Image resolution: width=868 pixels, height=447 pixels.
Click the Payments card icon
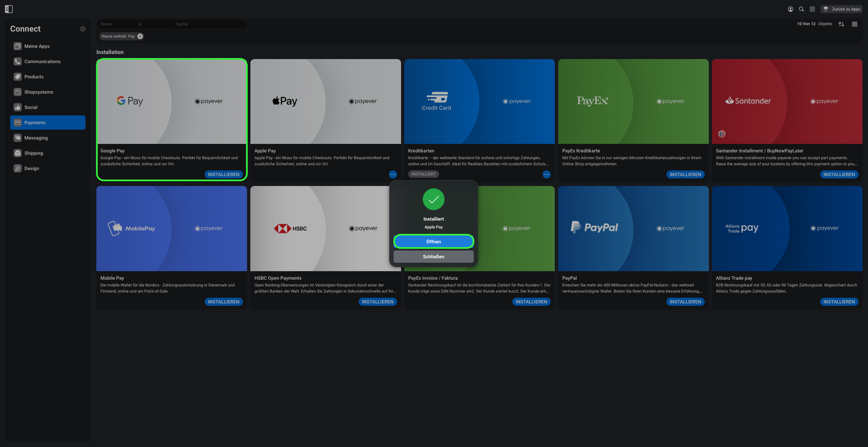[x=18, y=123]
